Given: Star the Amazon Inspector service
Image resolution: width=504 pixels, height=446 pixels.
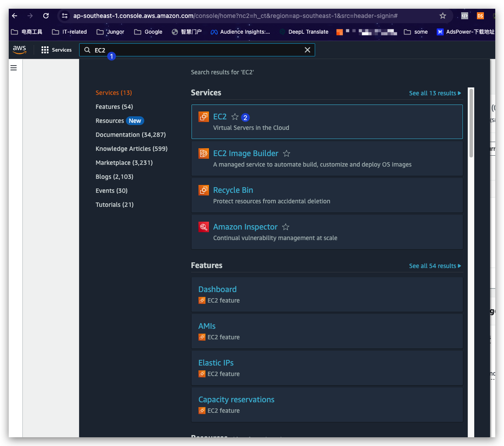Looking at the screenshot, I should (x=286, y=227).
